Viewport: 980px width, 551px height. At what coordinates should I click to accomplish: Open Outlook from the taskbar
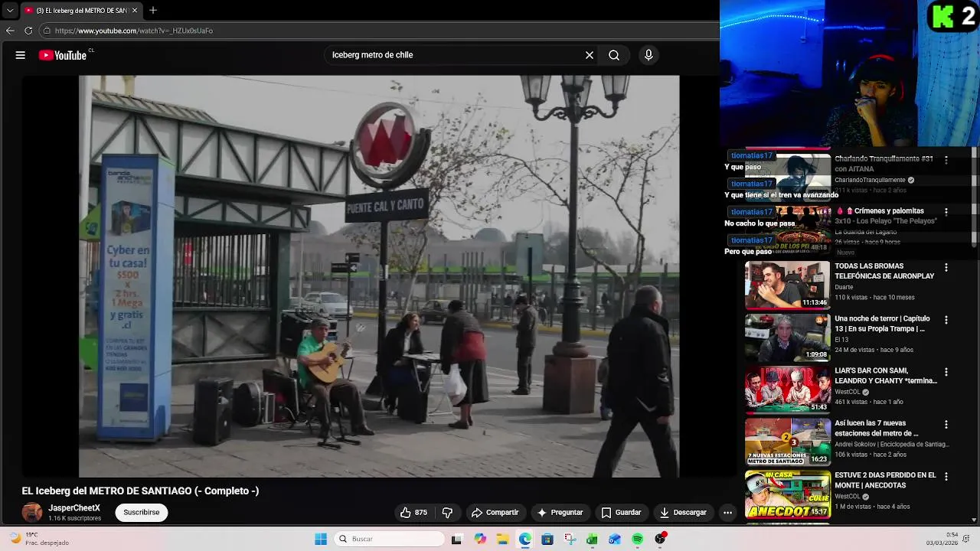pos(615,540)
